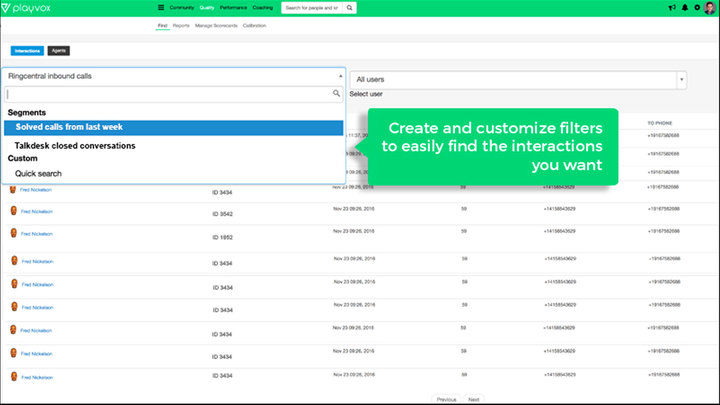
Task: Open the notifications bell
Action: click(x=686, y=8)
